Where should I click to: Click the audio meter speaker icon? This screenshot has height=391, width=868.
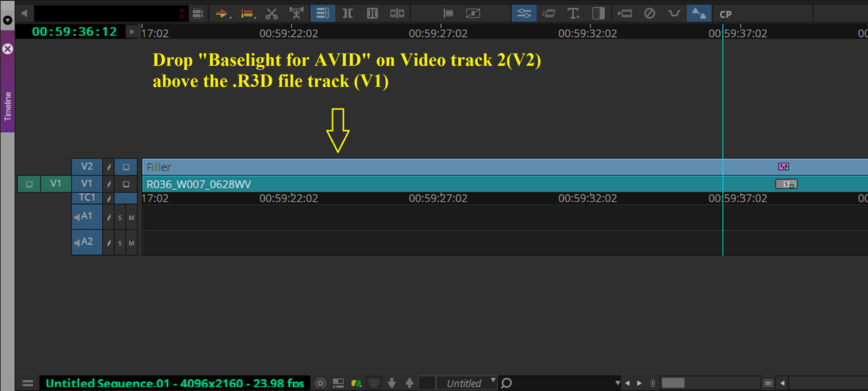pos(25,13)
